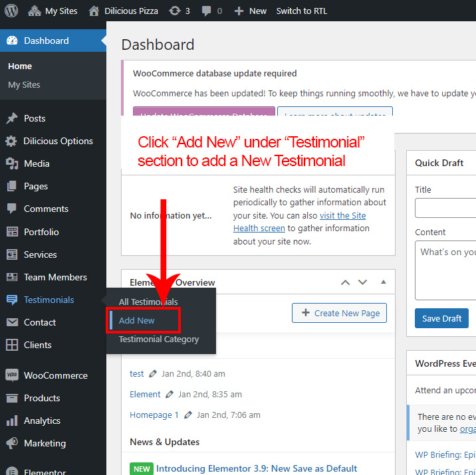This screenshot has width=476, height=475.
Task: Open Testimonial Category submenu item
Action: click(158, 339)
